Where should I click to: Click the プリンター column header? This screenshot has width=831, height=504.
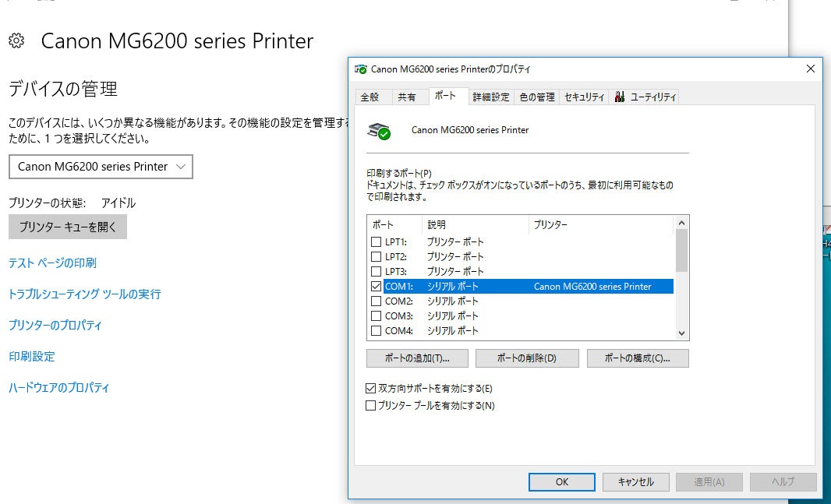[x=601, y=225]
